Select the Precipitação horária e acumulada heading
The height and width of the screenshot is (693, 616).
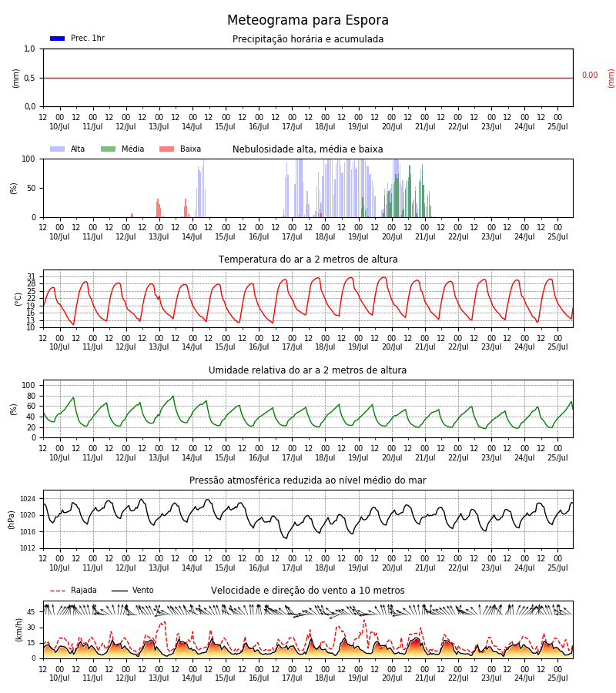(x=308, y=39)
